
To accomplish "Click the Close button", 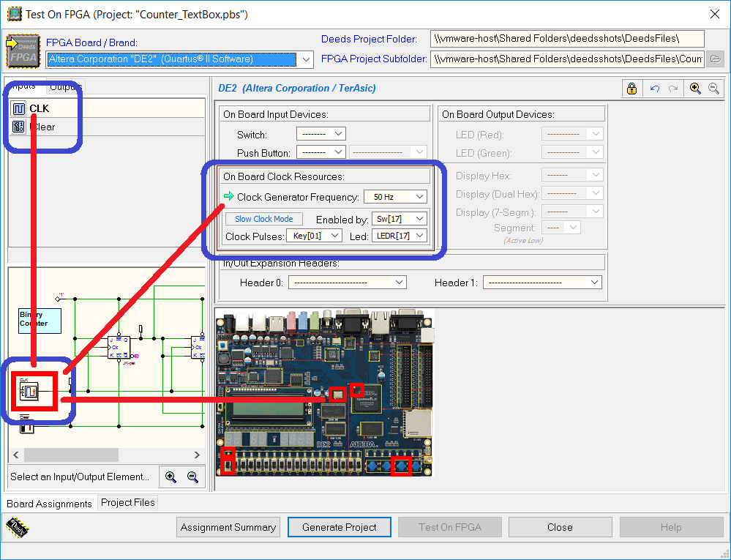I will coord(560,527).
